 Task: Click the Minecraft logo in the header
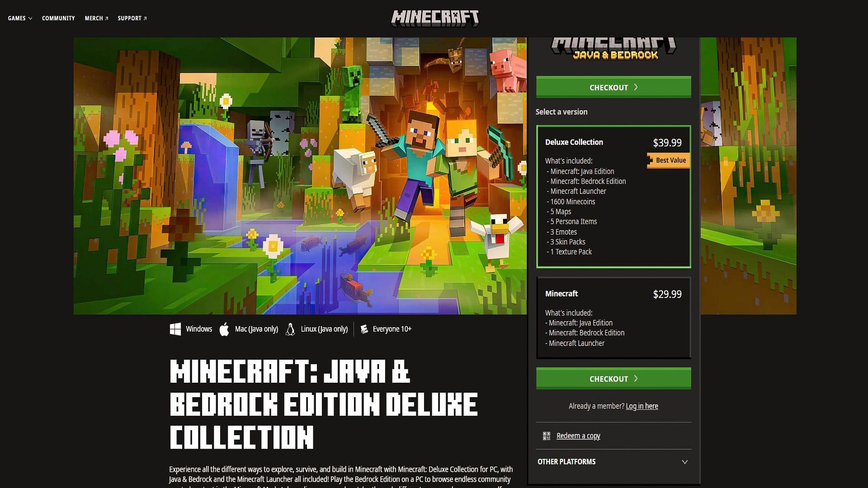tap(434, 18)
